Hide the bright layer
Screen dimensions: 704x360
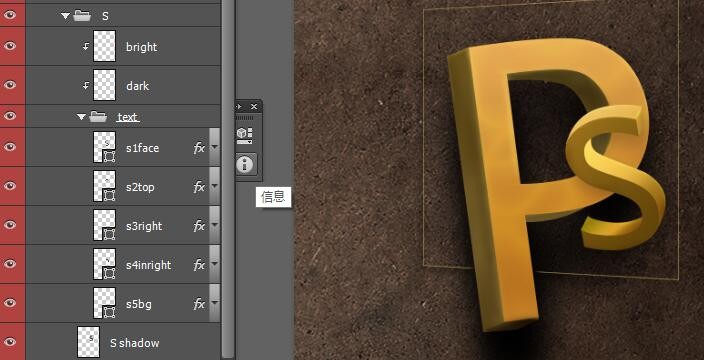(9, 46)
